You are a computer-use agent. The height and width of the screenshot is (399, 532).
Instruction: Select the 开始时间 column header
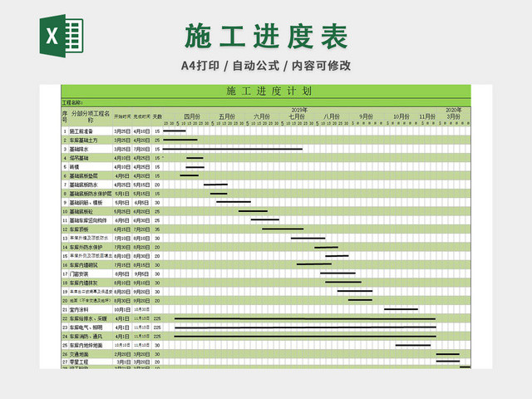[122, 116]
